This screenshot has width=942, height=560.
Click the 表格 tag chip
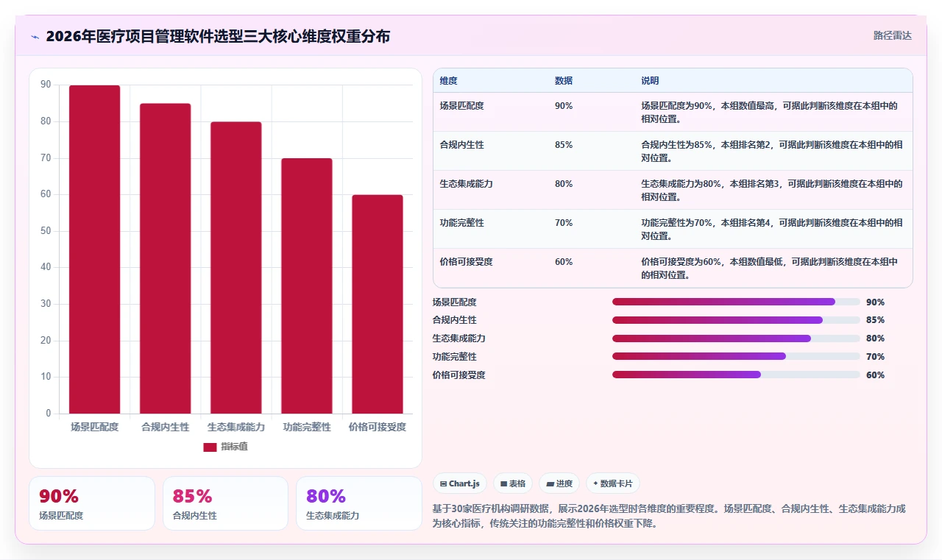512,483
